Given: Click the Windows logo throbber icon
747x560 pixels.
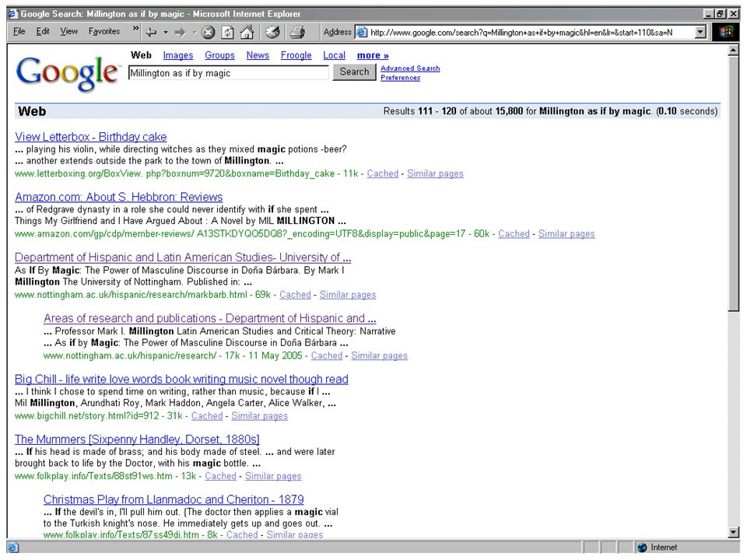Looking at the screenshot, I should [726, 32].
